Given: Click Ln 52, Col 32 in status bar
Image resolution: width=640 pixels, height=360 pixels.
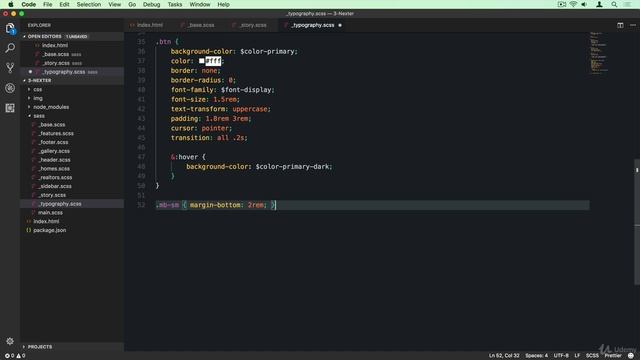Looking at the screenshot, I should click(504, 356).
